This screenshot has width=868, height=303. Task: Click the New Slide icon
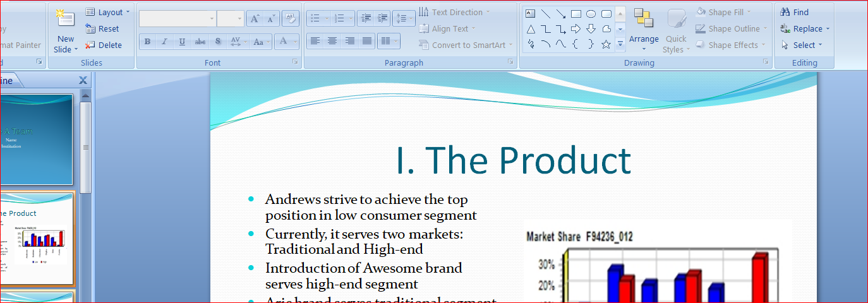point(66,18)
